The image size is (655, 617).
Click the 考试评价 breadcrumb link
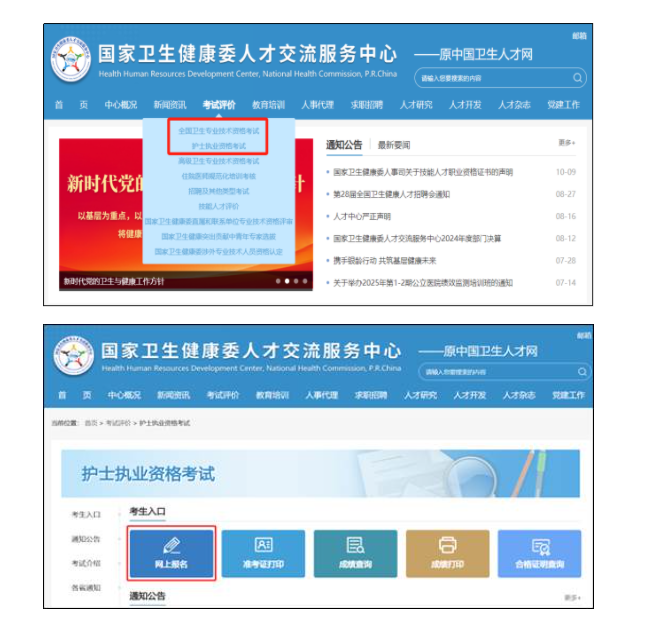120,424
